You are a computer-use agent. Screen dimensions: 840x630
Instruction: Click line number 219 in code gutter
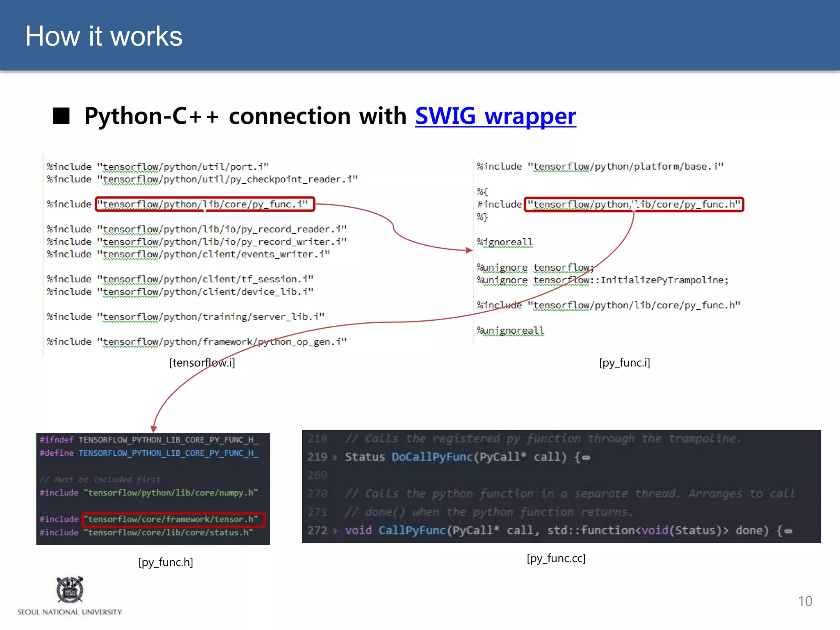(x=317, y=457)
